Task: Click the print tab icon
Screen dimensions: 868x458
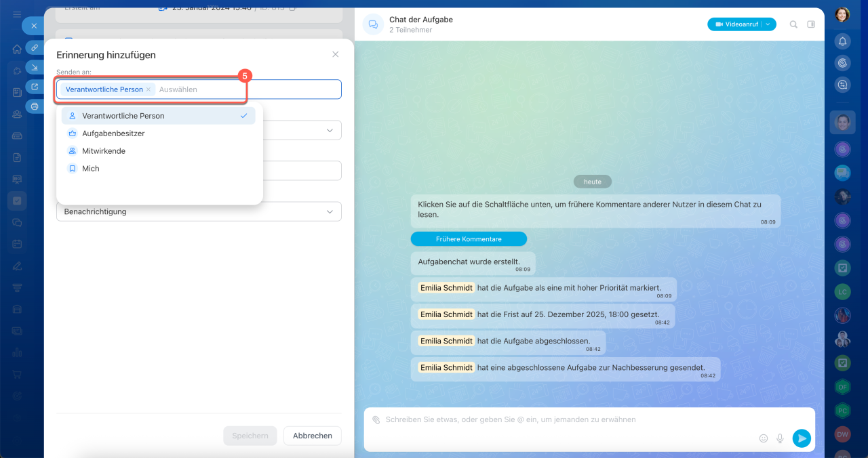Action: pyautogui.click(x=35, y=106)
